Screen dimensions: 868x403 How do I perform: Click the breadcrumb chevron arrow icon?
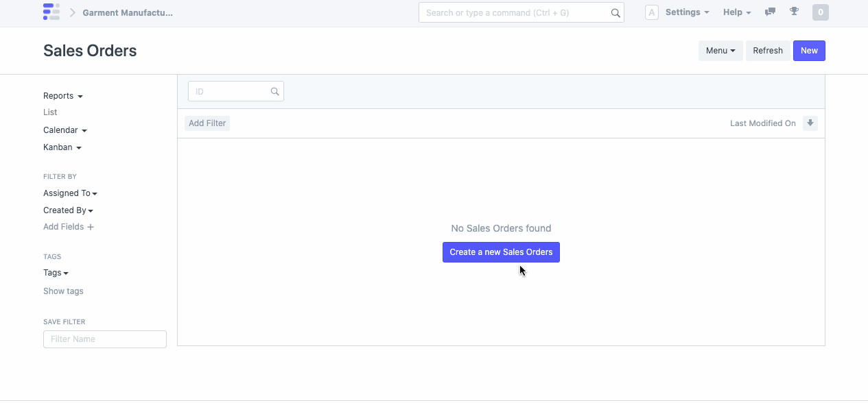(72, 12)
